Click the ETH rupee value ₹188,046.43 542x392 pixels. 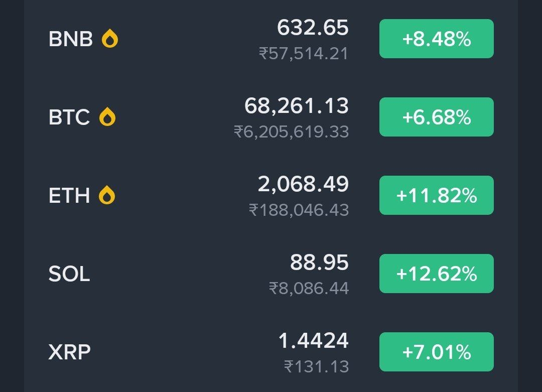tap(299, 210)
